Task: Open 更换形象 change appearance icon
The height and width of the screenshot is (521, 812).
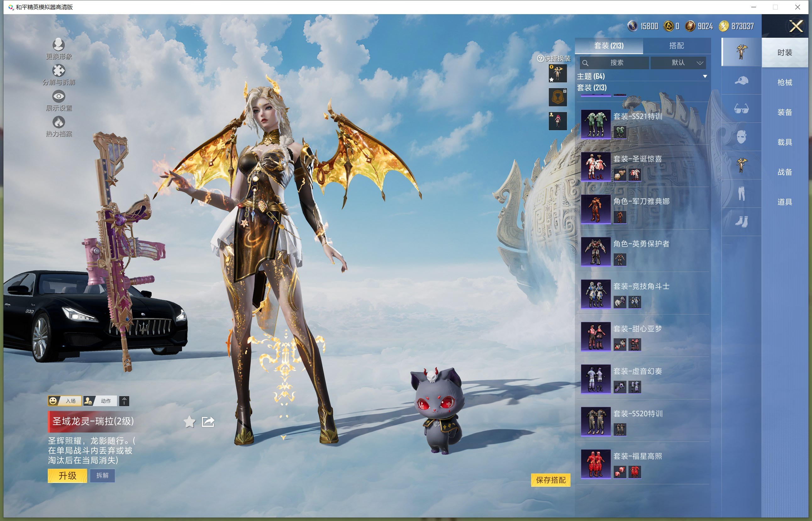Action: tap(58, 44)
